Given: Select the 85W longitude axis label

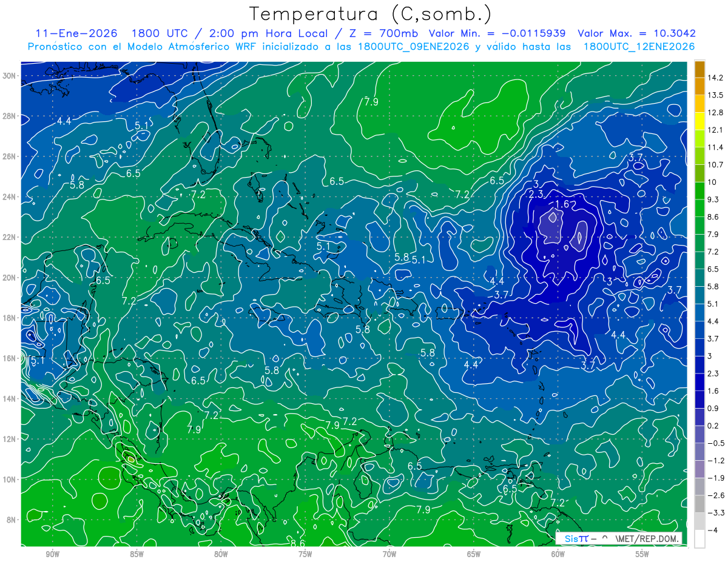Looking at the screenshot, I should [136, 555].
